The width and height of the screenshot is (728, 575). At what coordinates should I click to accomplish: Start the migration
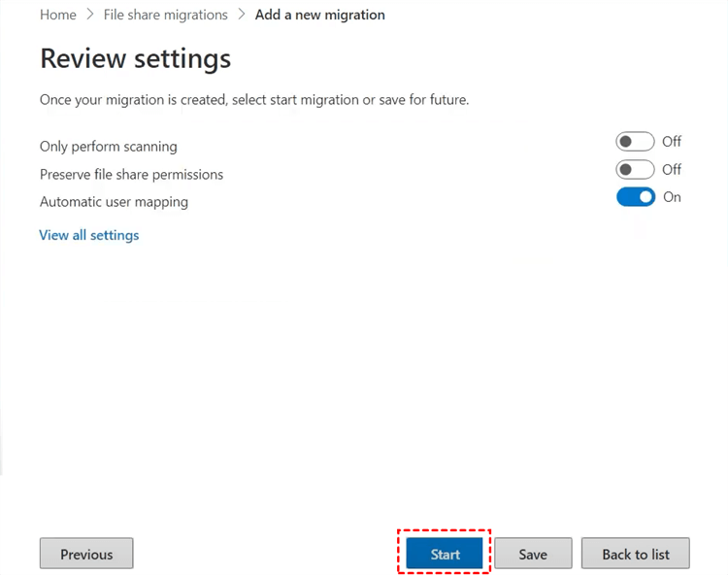tap(445, 554)
